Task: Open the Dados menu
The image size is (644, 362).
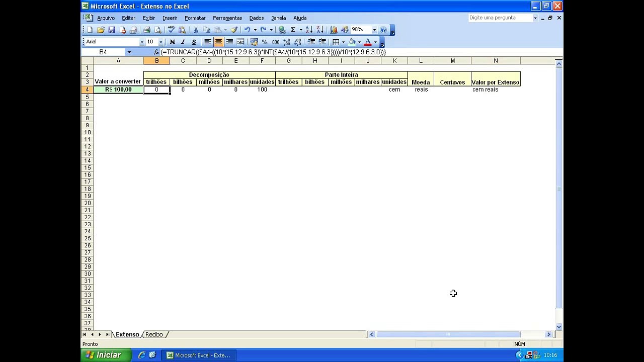Action: (256, 18)
